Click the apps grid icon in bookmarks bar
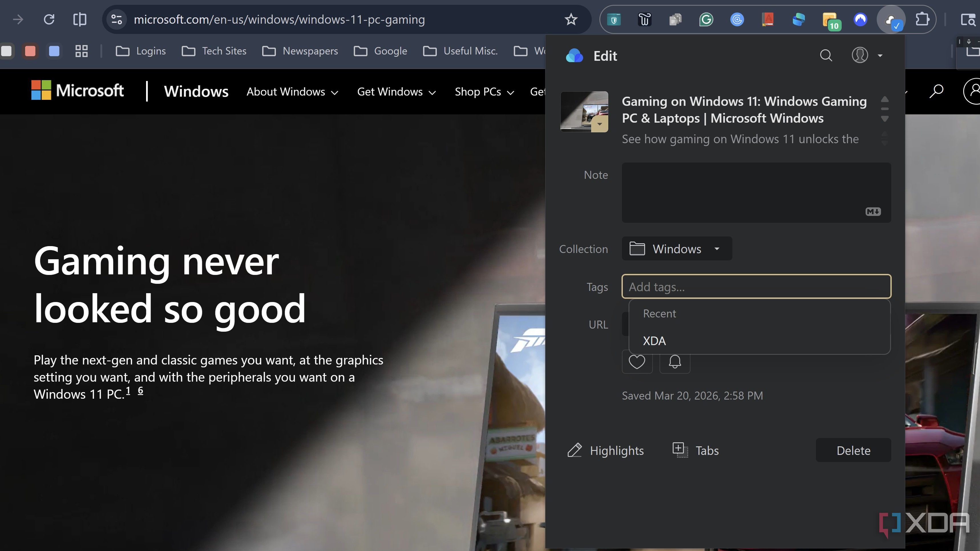 [x=81, y=51]
